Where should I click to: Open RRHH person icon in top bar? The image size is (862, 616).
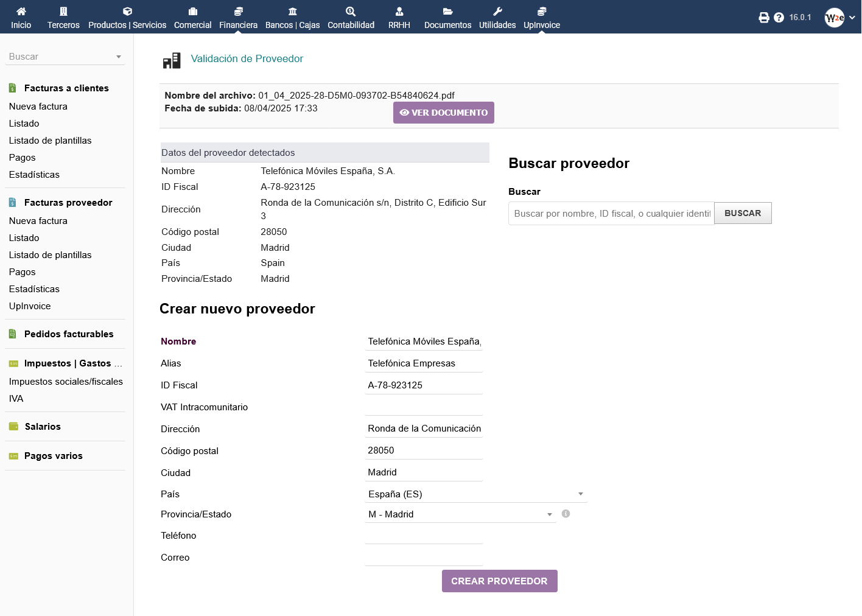pyautogui.click(x=399, y=11)
